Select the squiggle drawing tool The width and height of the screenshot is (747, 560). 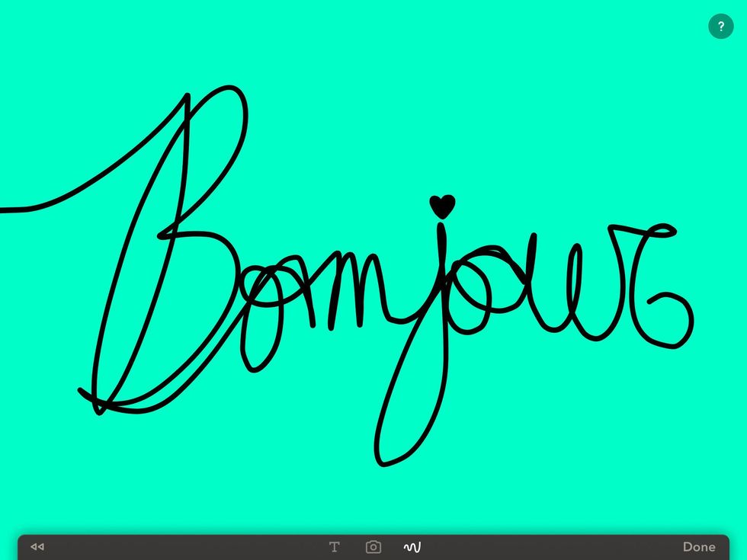pos(412,546)
